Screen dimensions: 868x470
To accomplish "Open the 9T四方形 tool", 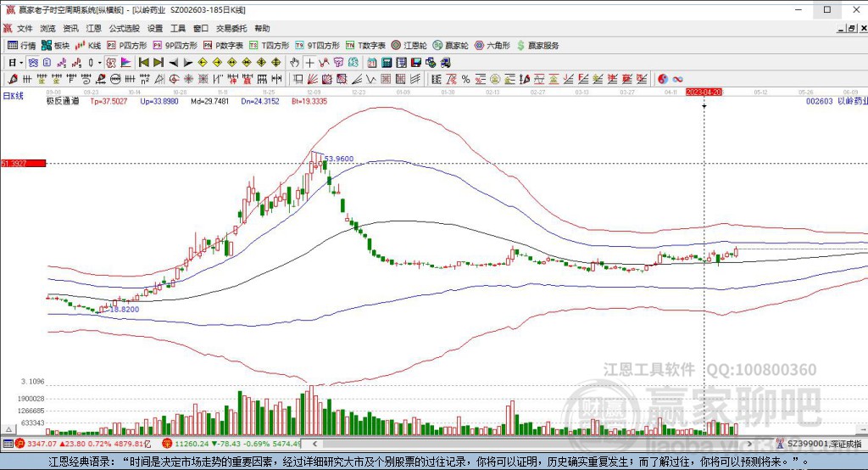I will pos(317,46).
